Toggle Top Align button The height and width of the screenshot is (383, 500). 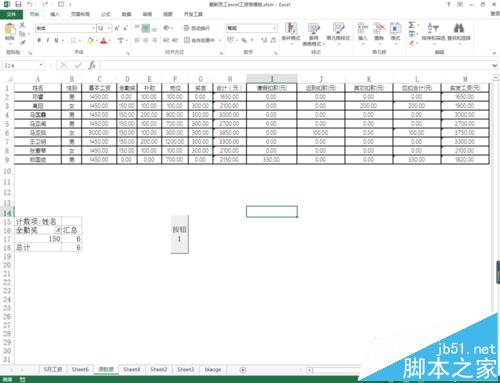137,28
